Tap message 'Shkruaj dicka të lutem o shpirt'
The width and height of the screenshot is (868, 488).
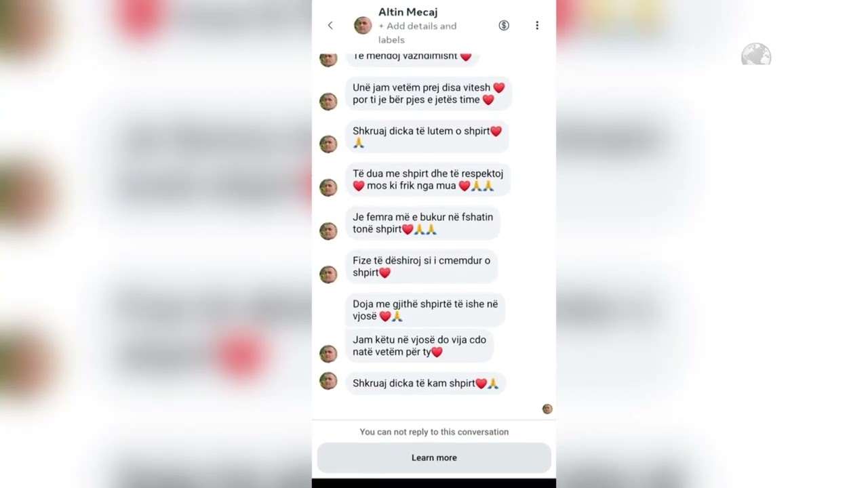pyautogui.click(x=427, y=136)
